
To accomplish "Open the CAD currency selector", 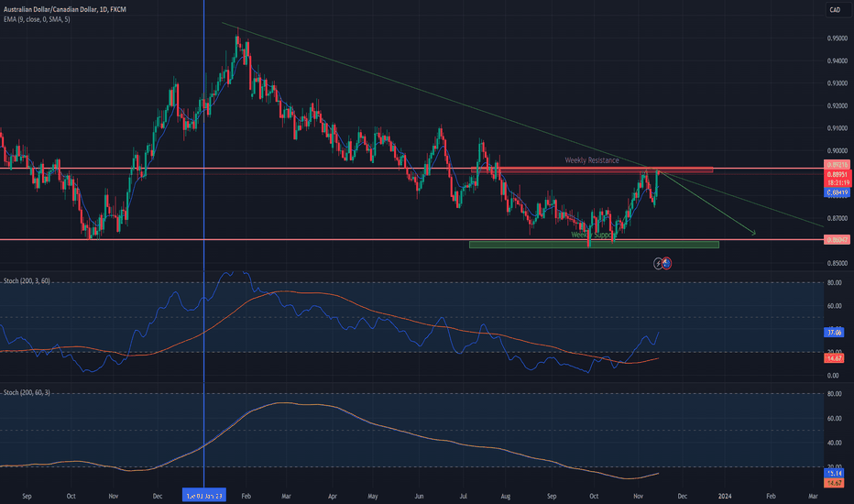I will pos(835,10).
